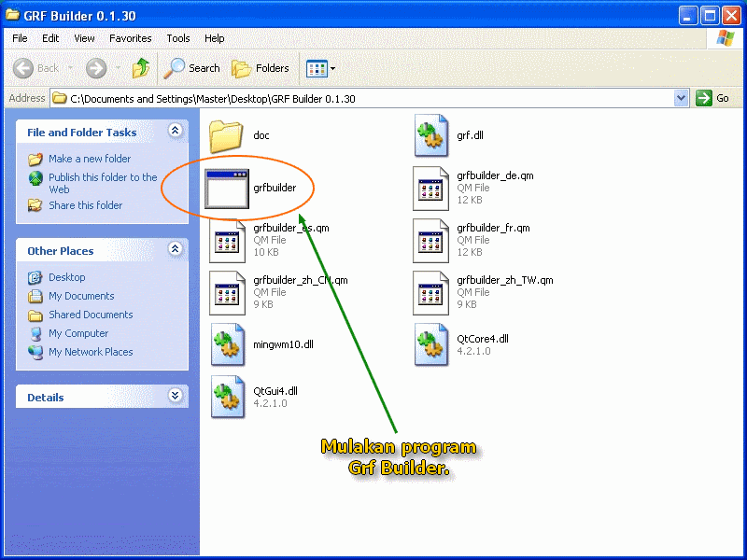Click the Share this folder link
The height and width of the screenshot is (560, 747).
pos(85,205)
